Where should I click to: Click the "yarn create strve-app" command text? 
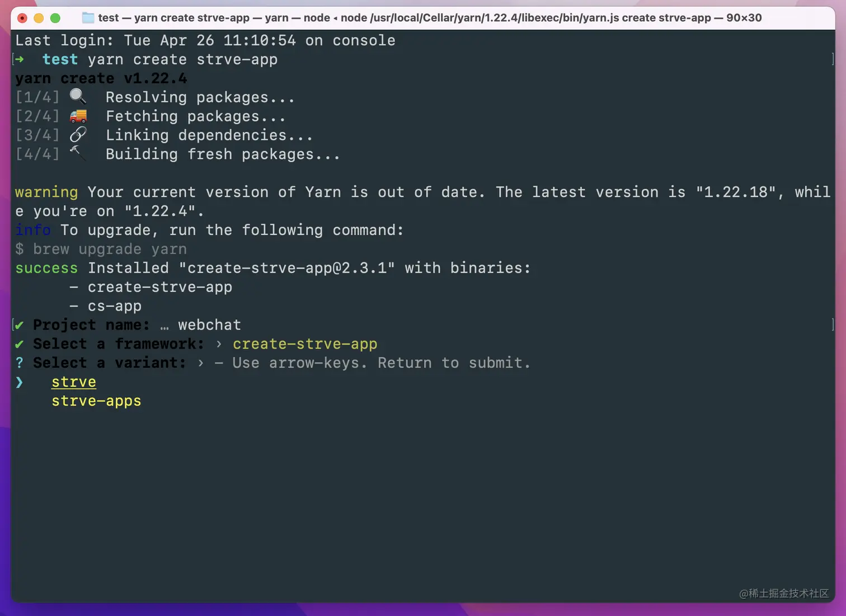(182, 59)
